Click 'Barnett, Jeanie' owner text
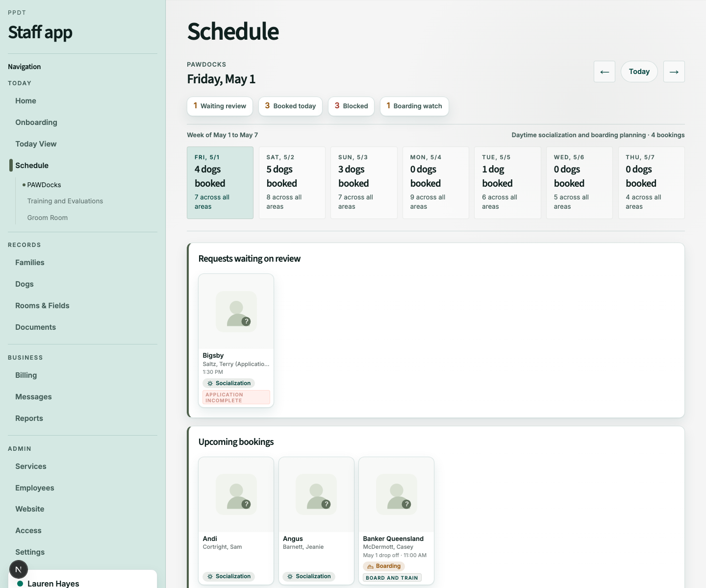Screen dimensions: 706x588 coord(303,547)
